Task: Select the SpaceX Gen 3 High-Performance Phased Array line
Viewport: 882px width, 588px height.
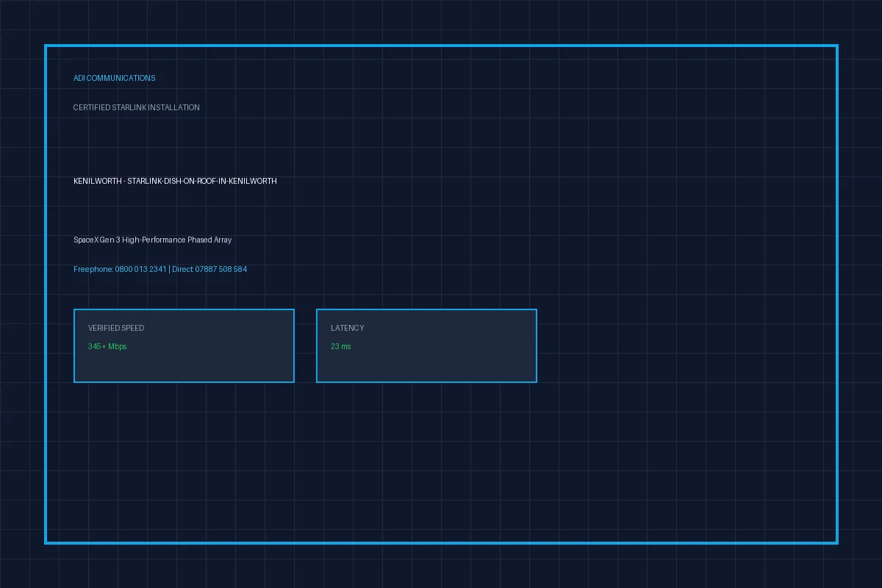Action: point(152,240)
